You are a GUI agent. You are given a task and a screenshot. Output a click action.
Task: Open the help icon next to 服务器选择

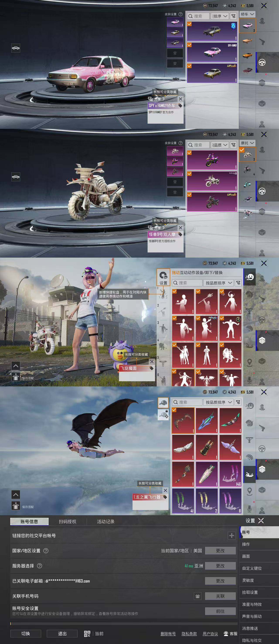(39, 566)
